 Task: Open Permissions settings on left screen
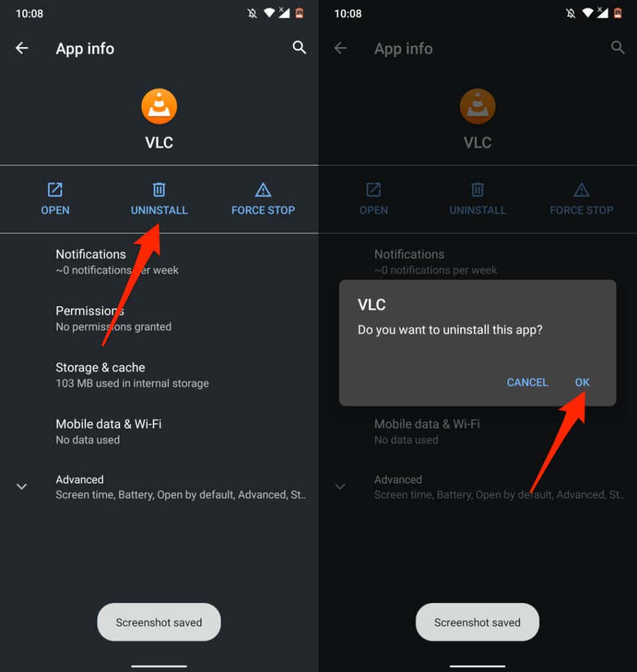[159, 318]
